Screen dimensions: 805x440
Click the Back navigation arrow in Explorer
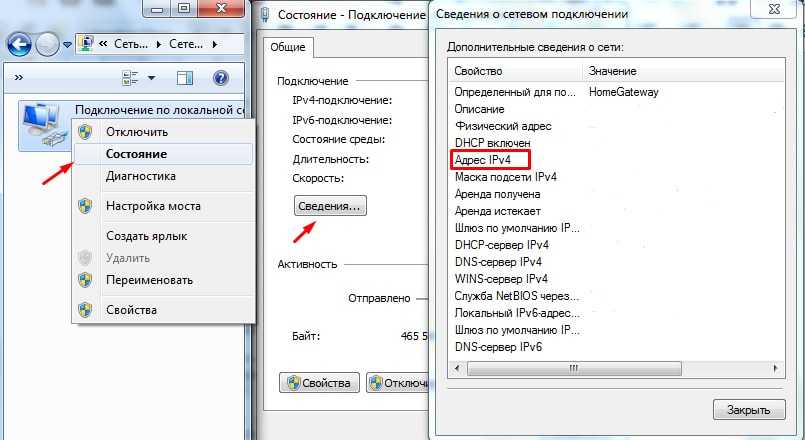[x=20, y=44]
